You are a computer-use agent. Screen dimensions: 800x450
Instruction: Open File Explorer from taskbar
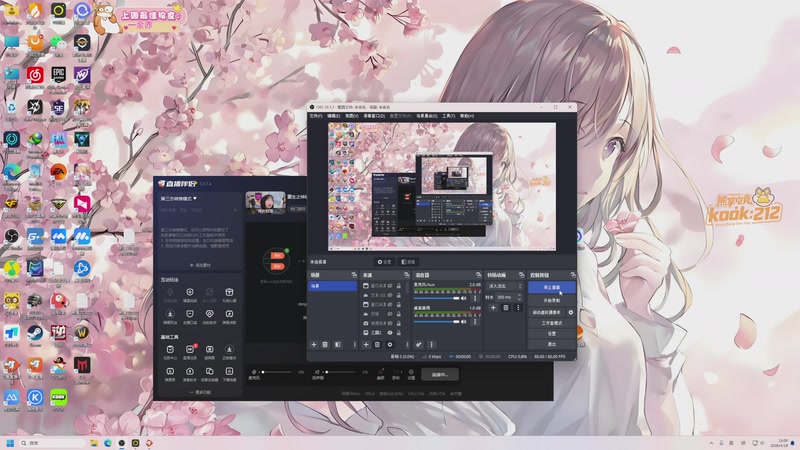[x=94, y=443]
